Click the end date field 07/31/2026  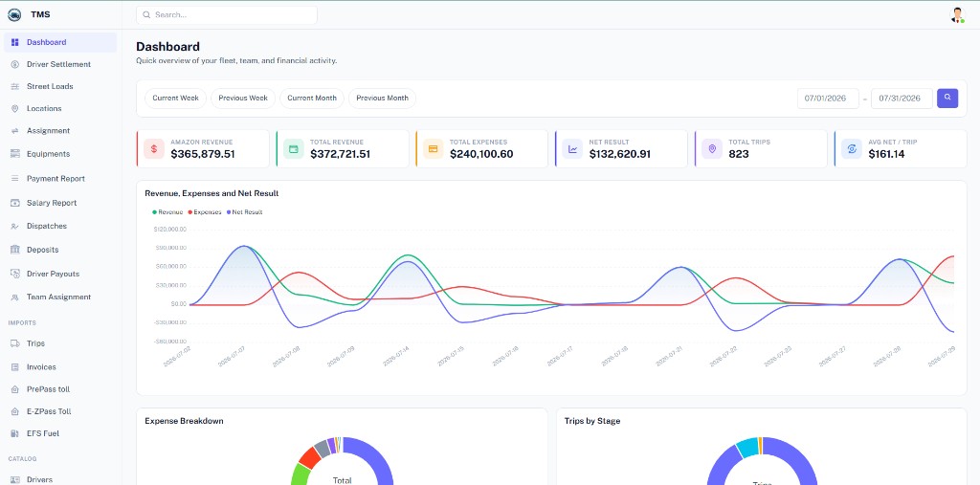click(902, 99)
